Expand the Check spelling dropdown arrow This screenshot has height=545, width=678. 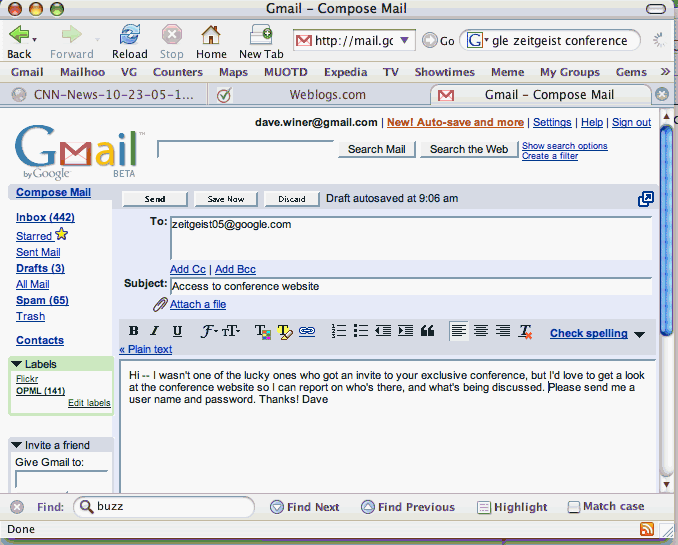tap(639, 334)
